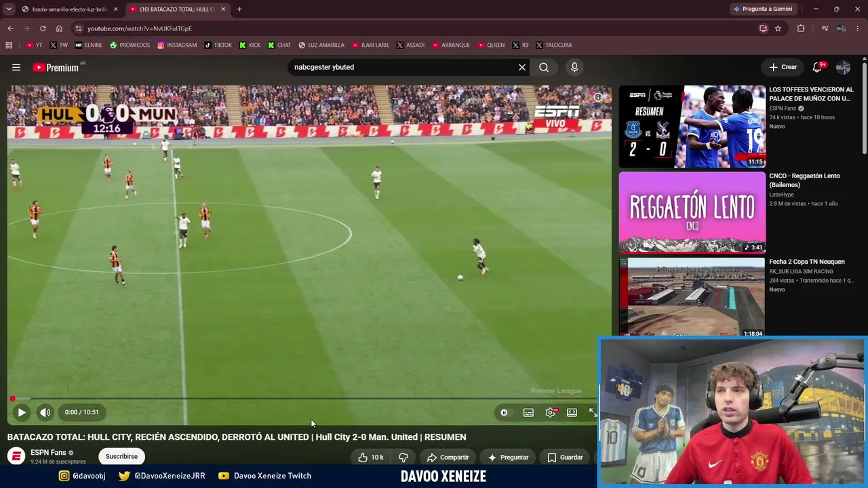Image resolution: width=868 pixels, height=488 pixels.
Task: Enter fullscreen video mode
Action: click(593, 412)
